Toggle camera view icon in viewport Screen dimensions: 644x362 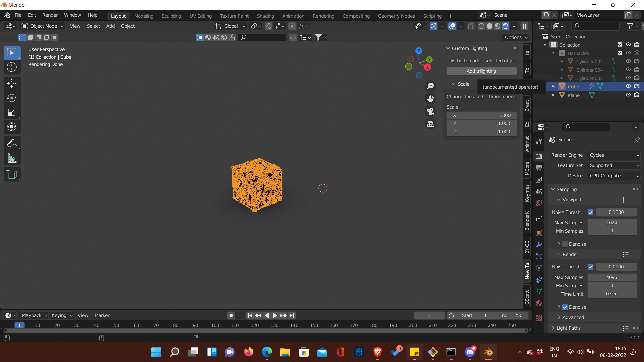[x=430, y=111]
